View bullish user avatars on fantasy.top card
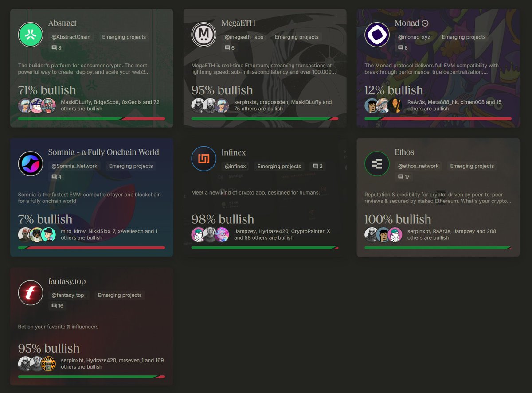 (x=37, y=363)
